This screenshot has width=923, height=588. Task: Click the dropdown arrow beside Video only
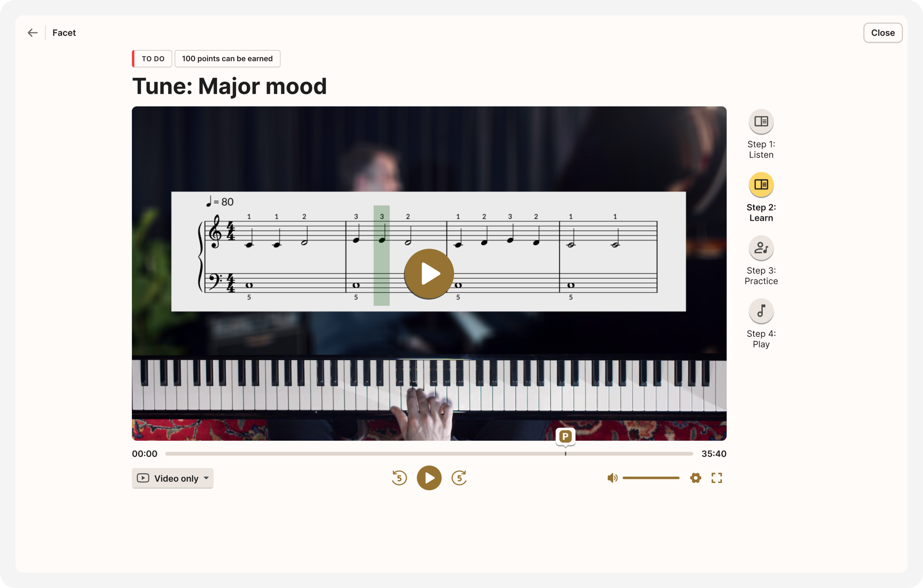[206, 478]
